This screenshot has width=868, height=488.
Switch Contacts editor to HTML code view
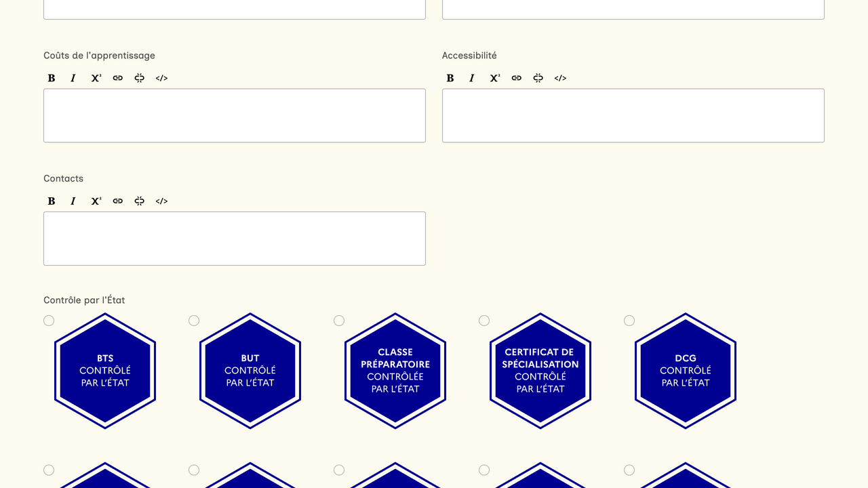161,201
